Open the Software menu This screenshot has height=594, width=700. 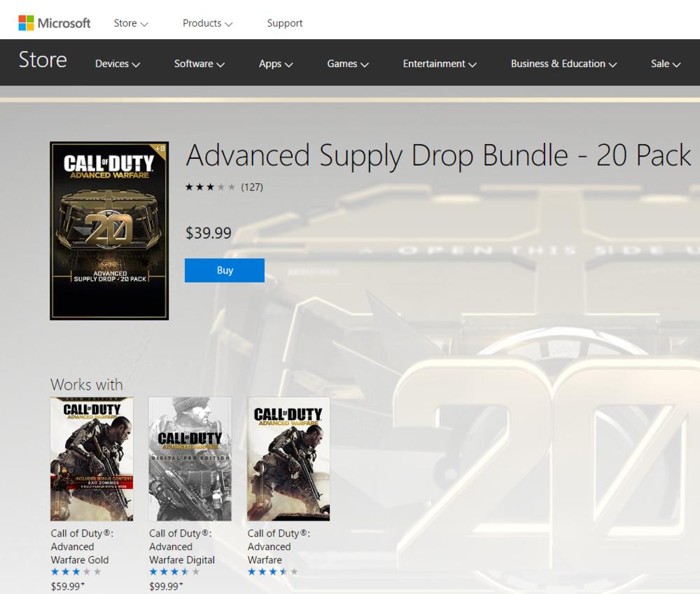199,64
